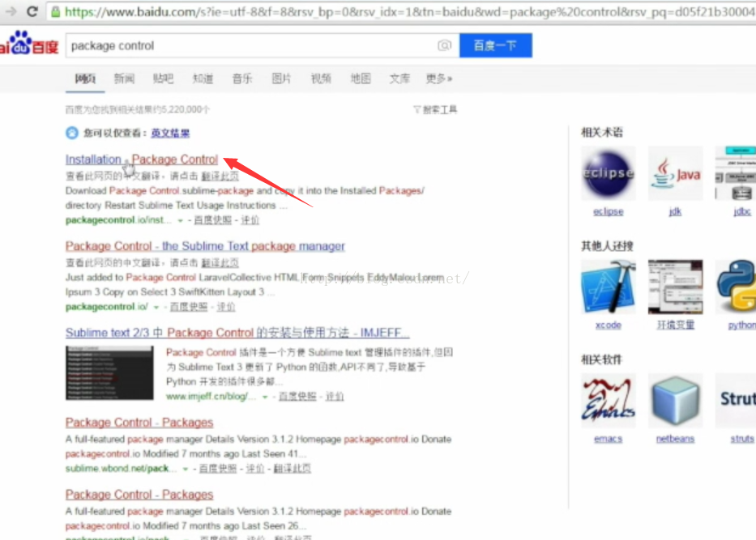Viewport: 756px width, 540px height.
Task: Click the browser forward arrow
Action: click(11, 11)
